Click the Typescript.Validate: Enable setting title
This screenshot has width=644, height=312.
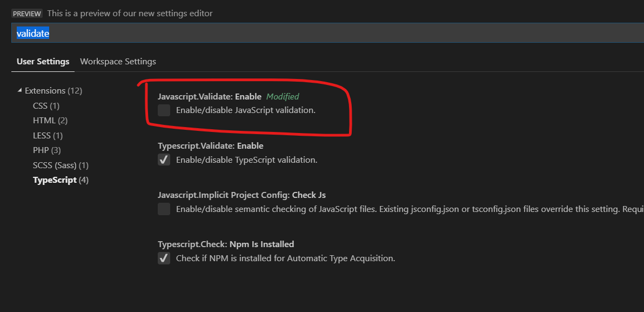click(208, 145)
